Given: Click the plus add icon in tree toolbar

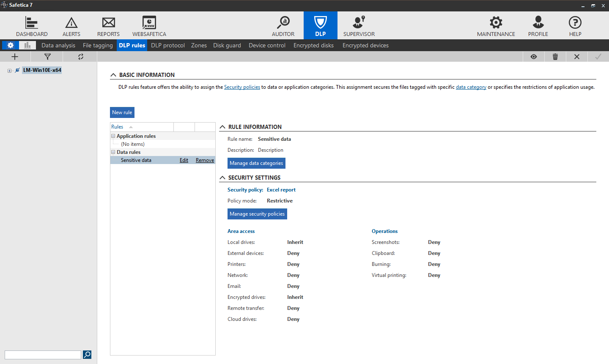Looking at the screenshot, I should click(15, 57).
